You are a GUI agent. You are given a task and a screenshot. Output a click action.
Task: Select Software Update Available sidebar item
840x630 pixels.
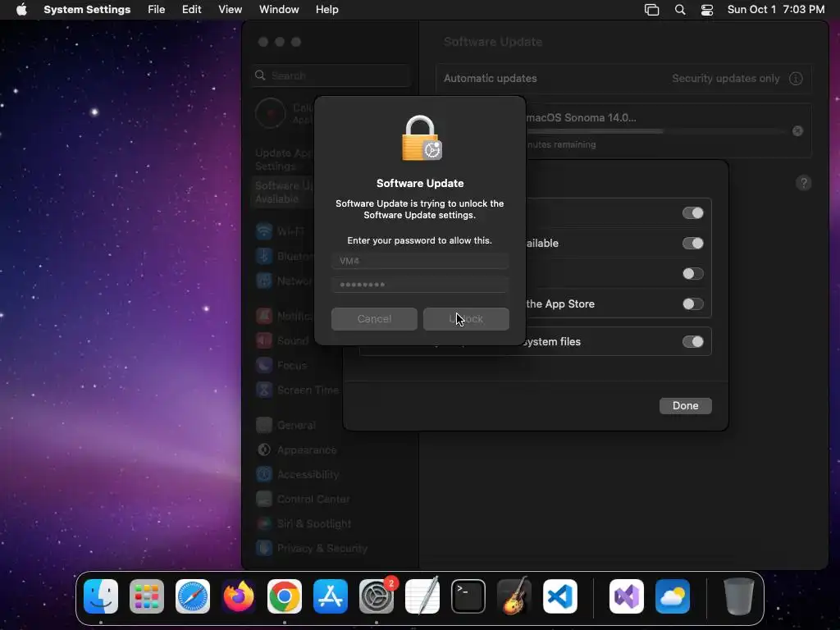pos(284,192)
